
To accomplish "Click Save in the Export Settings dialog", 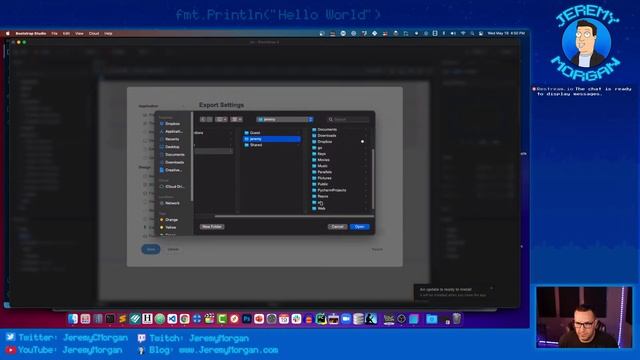I will (x=151, y=249).
